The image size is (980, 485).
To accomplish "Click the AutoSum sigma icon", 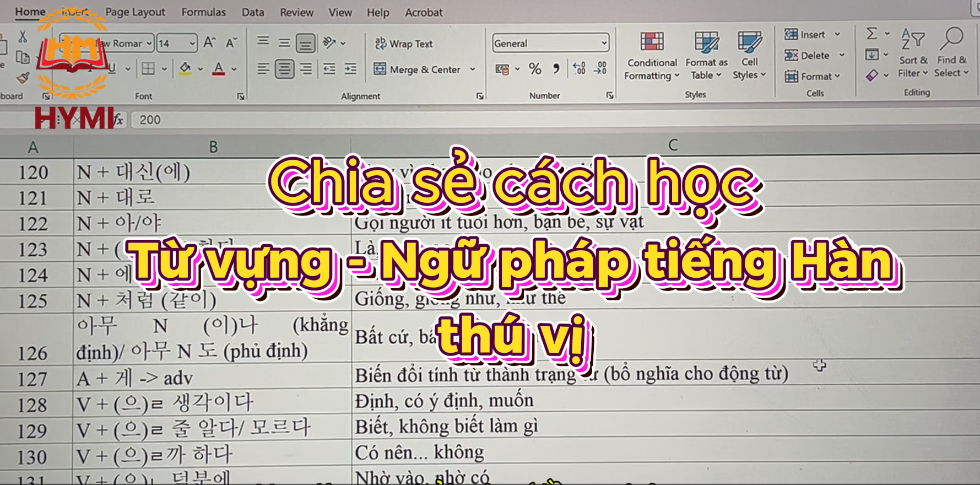I will pyautogui.click(x=871, y=34).
